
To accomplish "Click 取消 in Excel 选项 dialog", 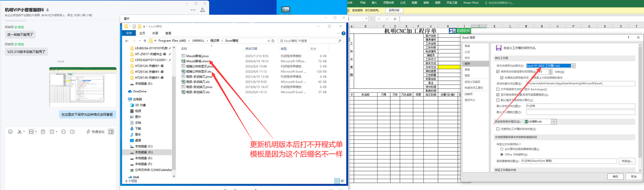I will click(x=634, y=176).
